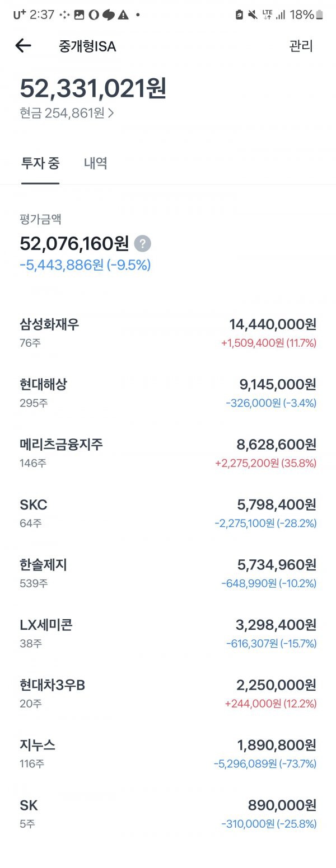
Task: Open LX세미콘 holding row
Action: pyautogui.click(x=168, y=634)
